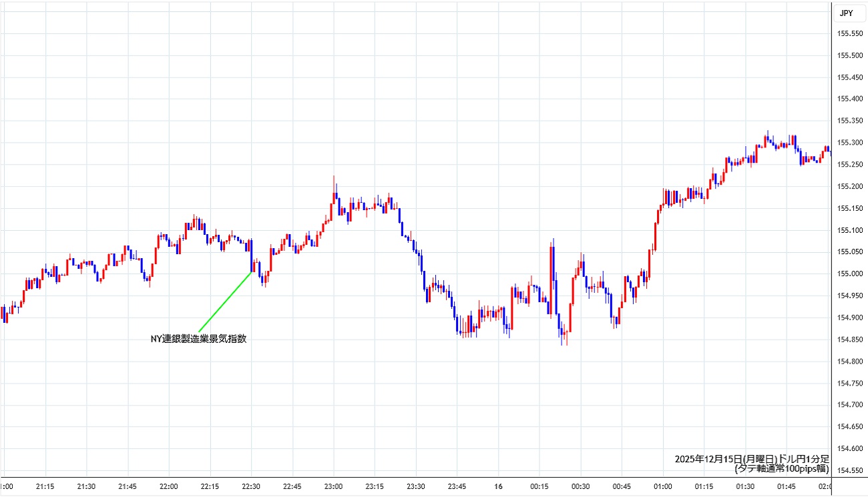Click the タテ軸通常100pips幅 caption text
The image size is (868, 497).
pyautogui.click(x=782, y=469)
